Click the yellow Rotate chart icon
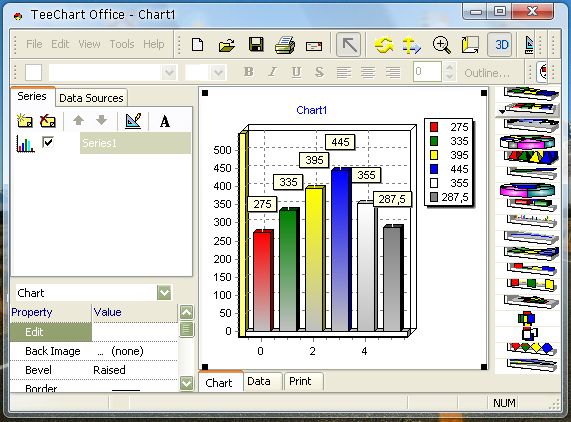 point(384,45)
